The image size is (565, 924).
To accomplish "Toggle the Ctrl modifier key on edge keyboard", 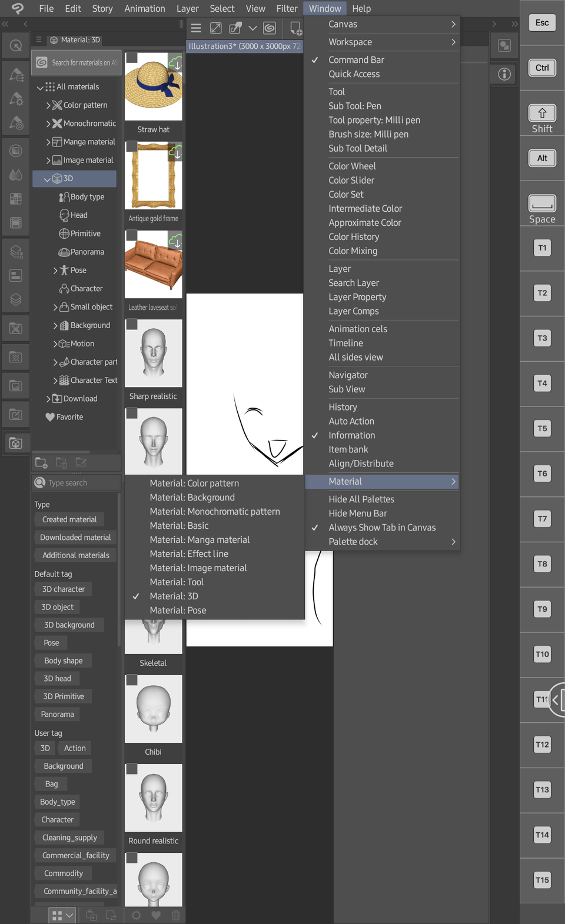I will (542, 68).
